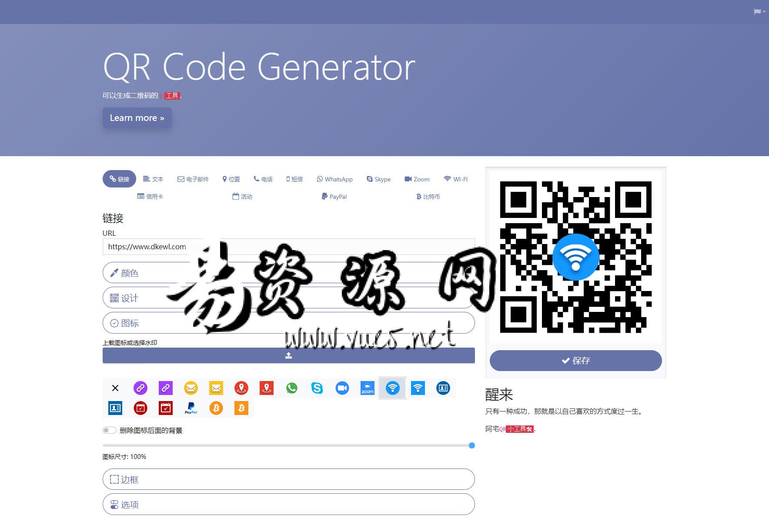Open the language flag menu

(759, 12)
